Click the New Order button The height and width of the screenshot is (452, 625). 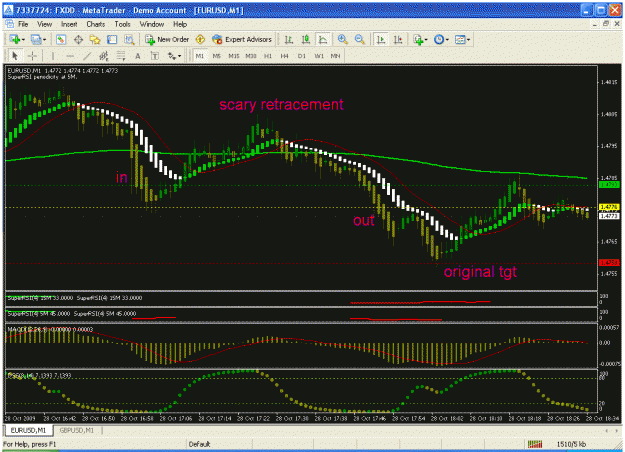(x=167, y=39)
